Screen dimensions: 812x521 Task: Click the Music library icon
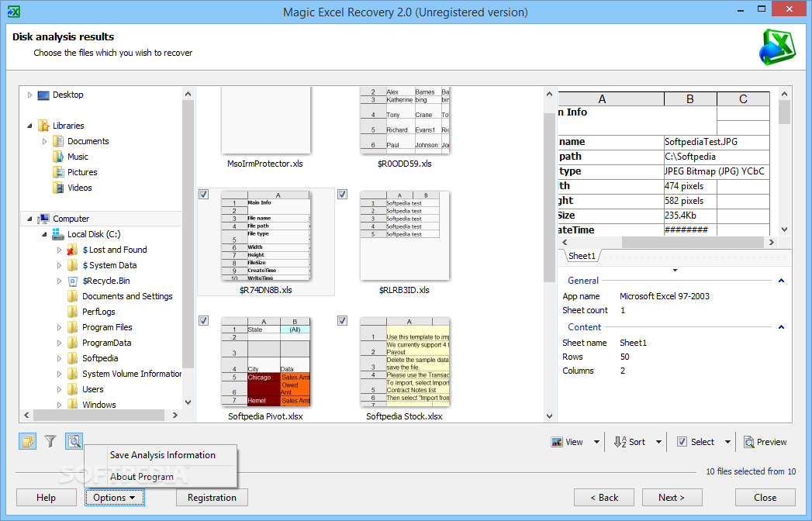pos(58,157)
